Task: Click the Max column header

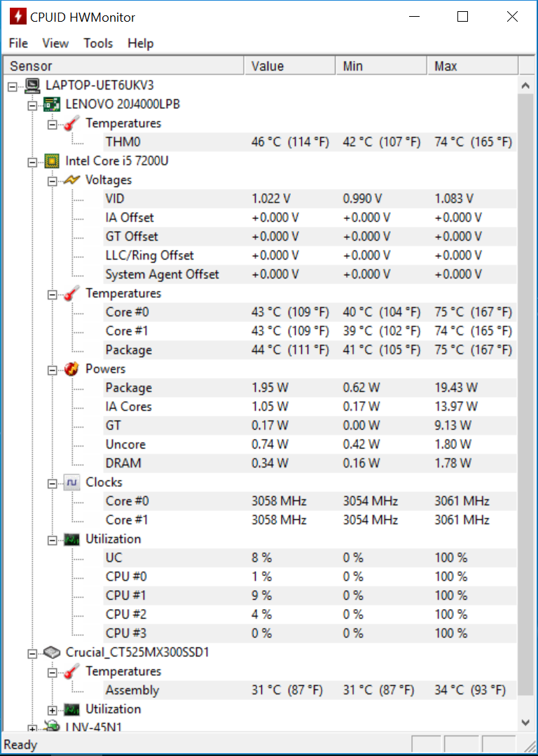Action: click(x=473, y=66)
